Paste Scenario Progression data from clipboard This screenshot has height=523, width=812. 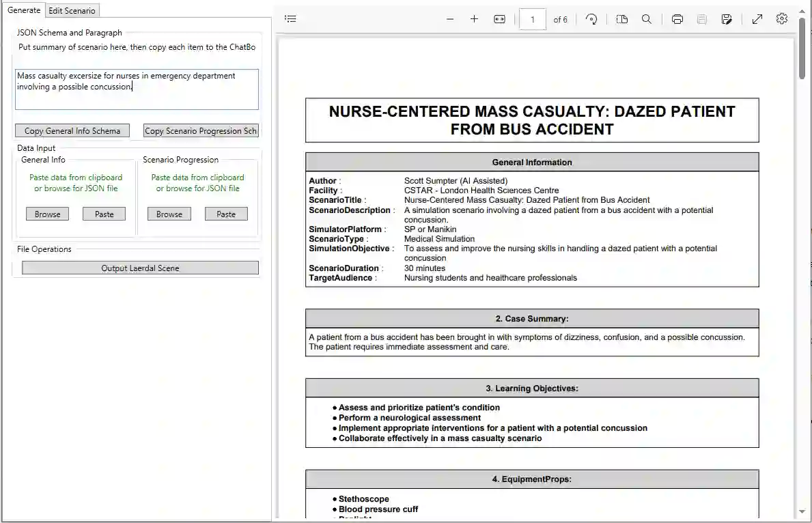(226, 214)
